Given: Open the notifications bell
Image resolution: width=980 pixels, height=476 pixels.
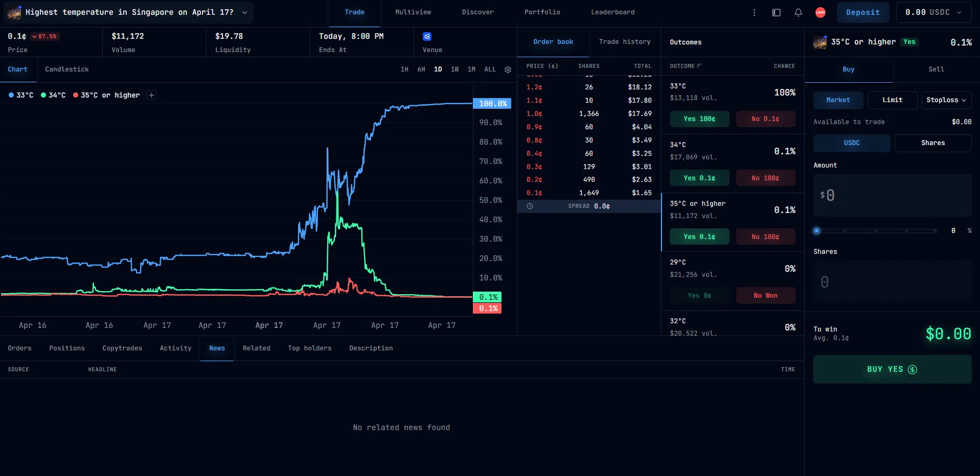Looking at the screenshot, I should pos(797,12).
